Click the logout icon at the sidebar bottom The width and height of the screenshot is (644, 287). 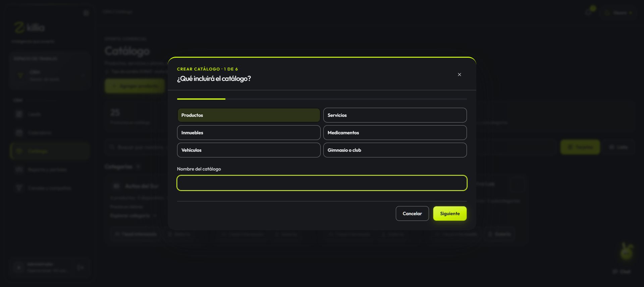tap(80, 268)
